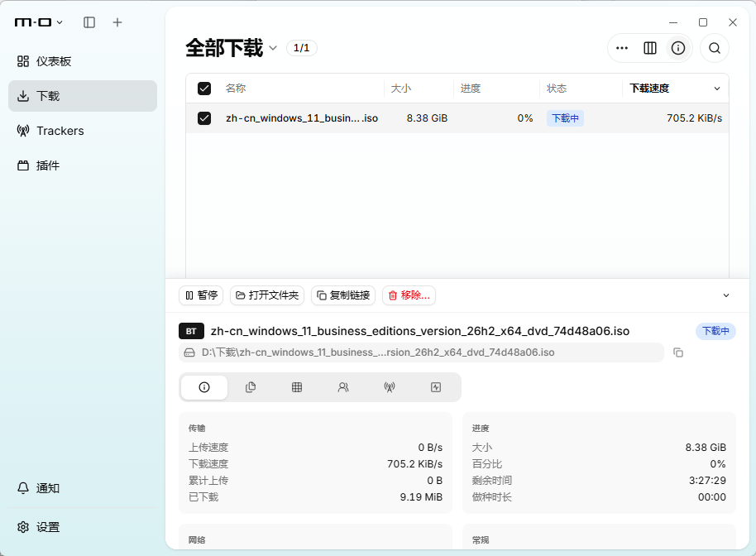Open the app logo dropdown menu
756x556 pixels.
[39, 22]
